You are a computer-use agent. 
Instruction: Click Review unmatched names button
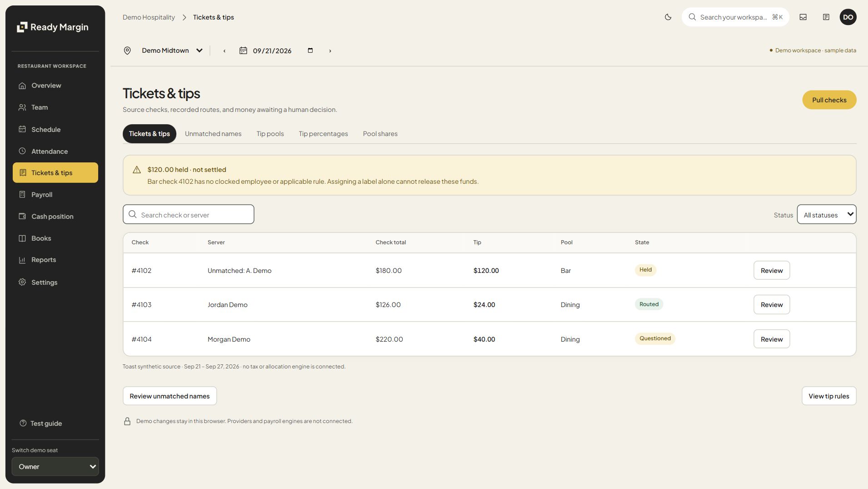pyautogui.click(x=170, y=396)
